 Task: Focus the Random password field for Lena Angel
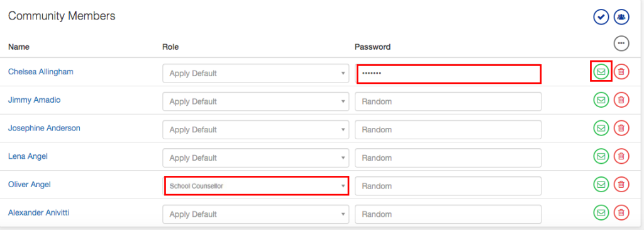coord(448,158)
